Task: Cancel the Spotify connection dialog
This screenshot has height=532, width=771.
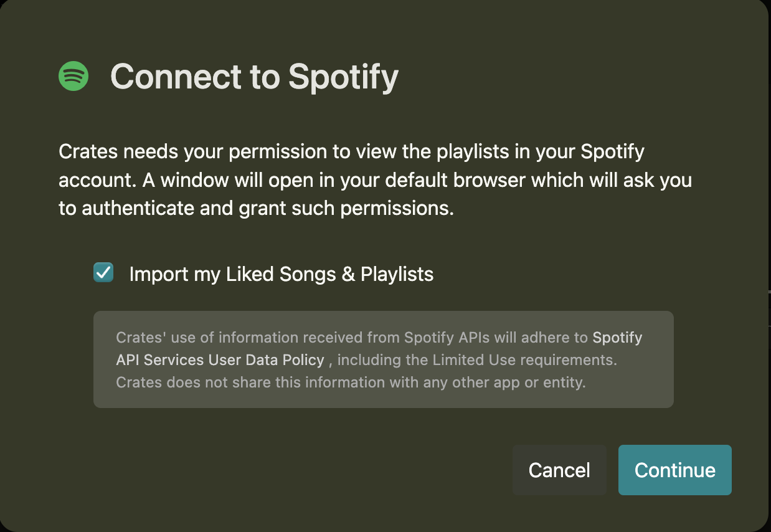Action: [x=559, y=470]
